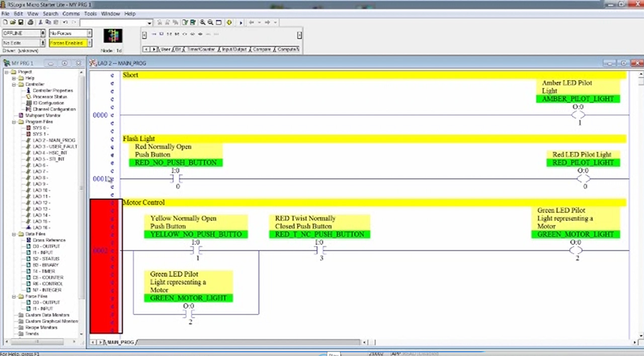Save the current project file
The image size is (644, 356).
point(21,22)
